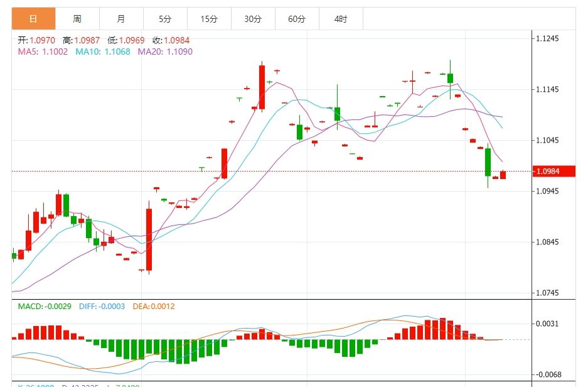Switch to the 60分 timeframe tab
Screen dimensions: 588x387
click(x=297, y=18)
